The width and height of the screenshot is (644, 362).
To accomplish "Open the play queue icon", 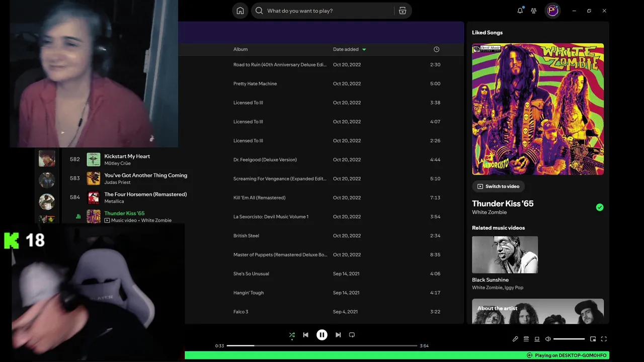I will [x=526, y=339].
